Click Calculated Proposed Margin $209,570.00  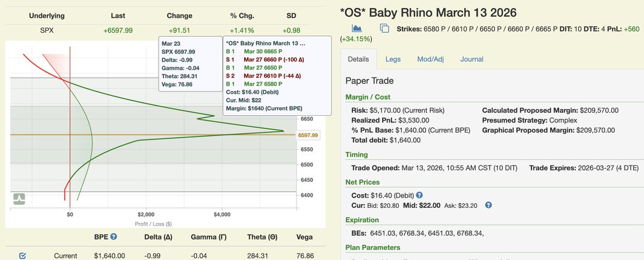point(550,110)
